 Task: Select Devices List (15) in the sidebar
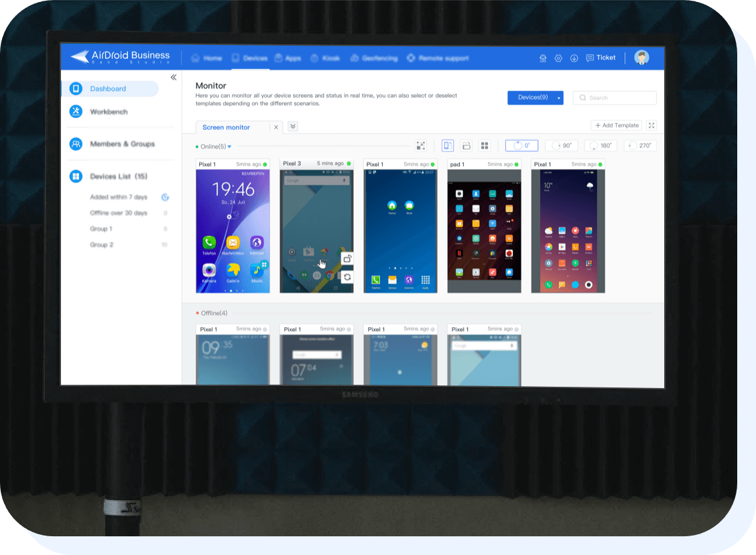pos(119,176)
